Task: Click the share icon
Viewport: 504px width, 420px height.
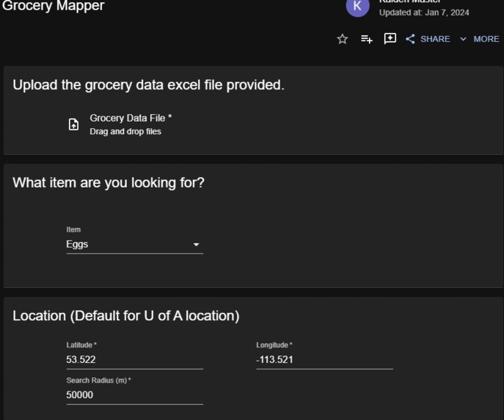Action: tap(410, 39)
